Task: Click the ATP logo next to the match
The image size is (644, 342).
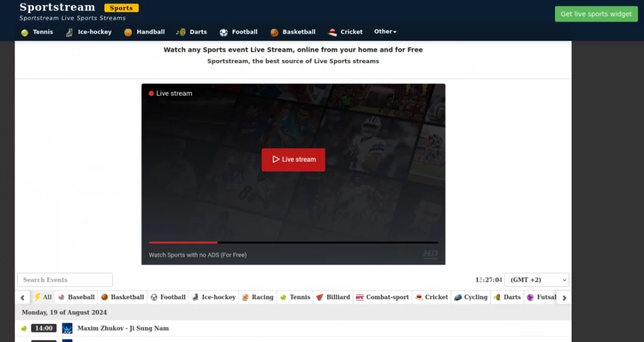Action: click(x=67, y=328)
